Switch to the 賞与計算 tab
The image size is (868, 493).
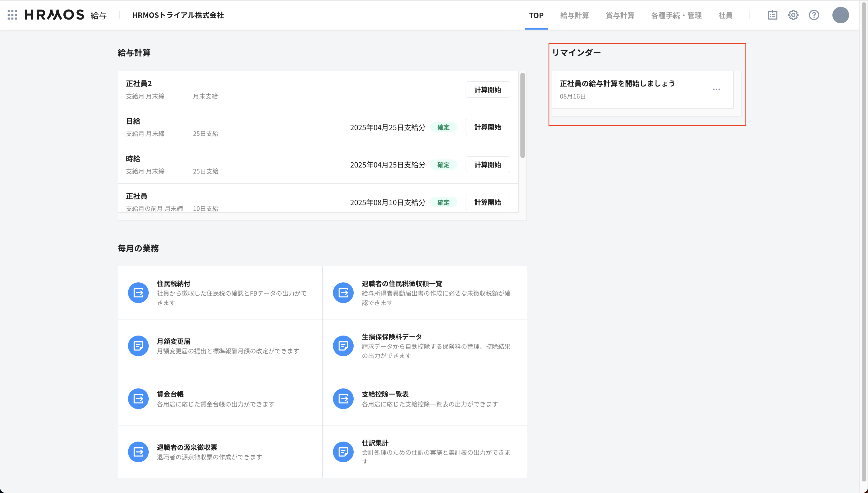point(620,16)
